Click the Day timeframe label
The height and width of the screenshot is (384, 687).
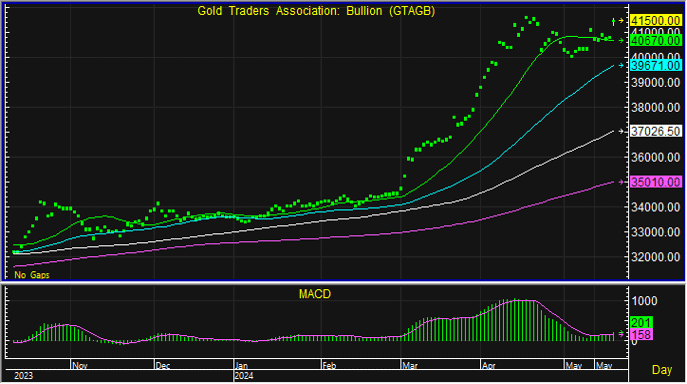[662, 370]
